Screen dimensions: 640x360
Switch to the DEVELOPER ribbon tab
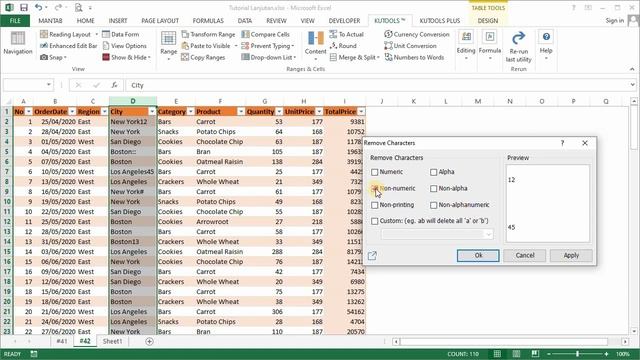(x=344, y=20)
